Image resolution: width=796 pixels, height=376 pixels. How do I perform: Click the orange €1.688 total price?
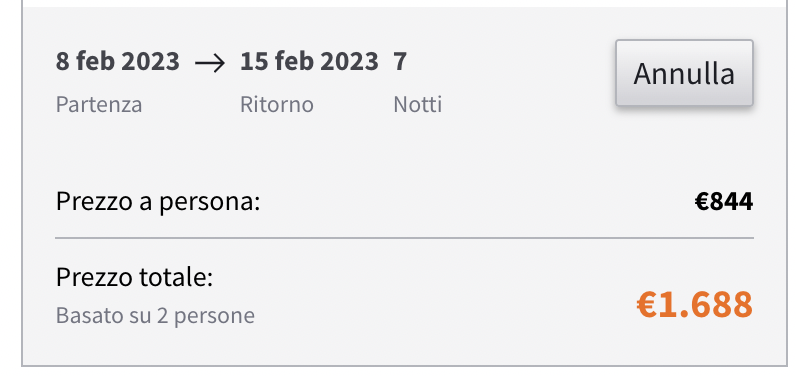click(695, 305)
